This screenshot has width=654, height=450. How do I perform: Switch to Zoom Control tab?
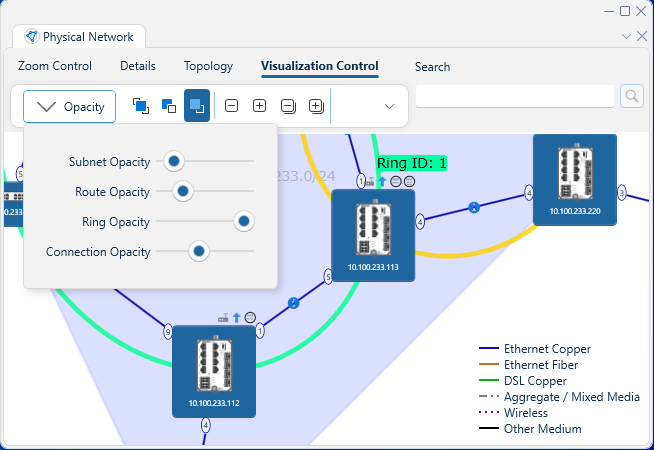(55, 66)
